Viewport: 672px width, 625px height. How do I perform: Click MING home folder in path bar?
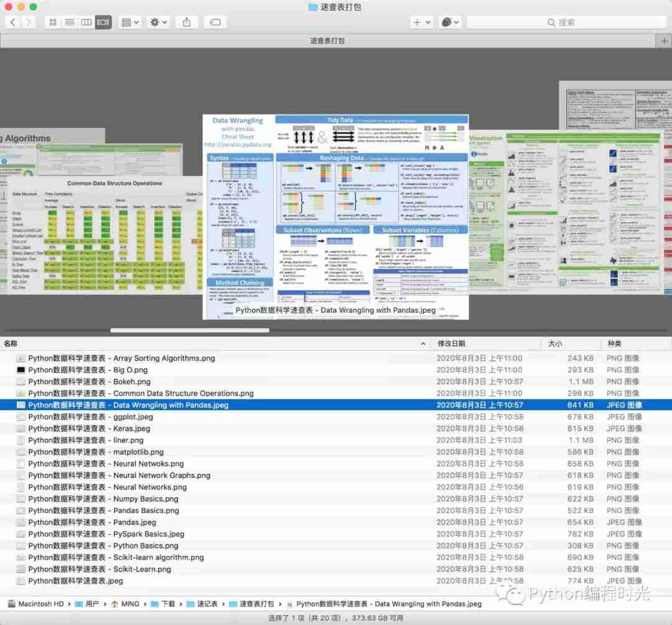[125, 604]
